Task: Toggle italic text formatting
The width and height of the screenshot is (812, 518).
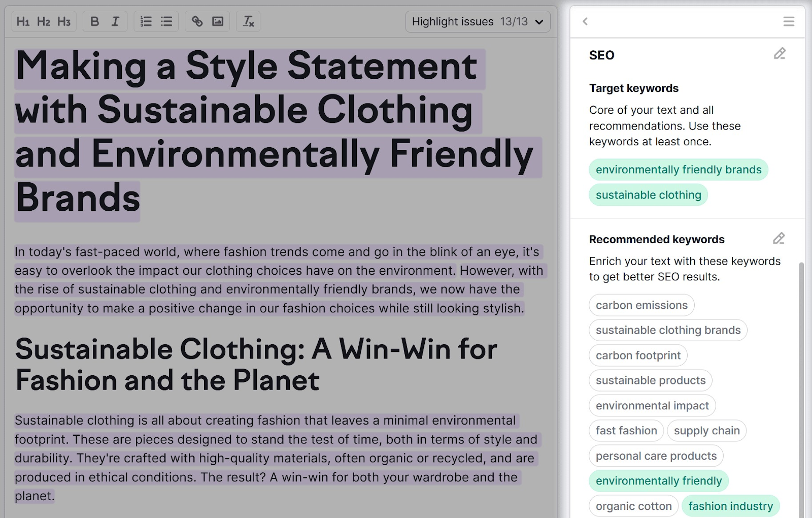Action: point(115,21)
